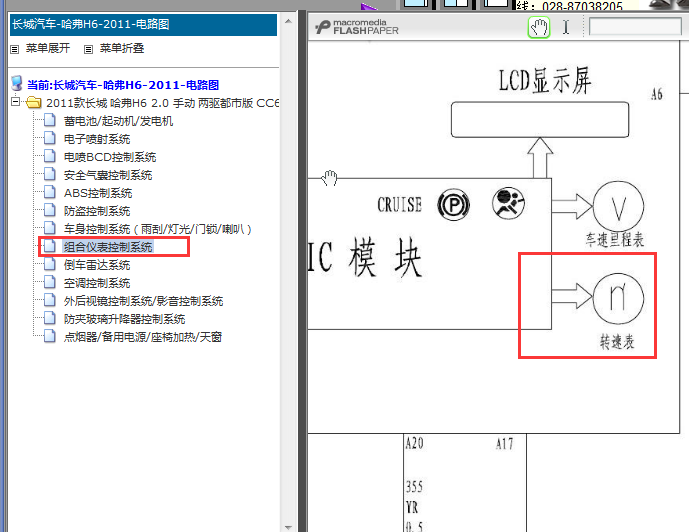Open the 当前:长城汽车-哈弗H6-2011-电路图 link
689x532 pixels.
pyautogui.click(x=123, y=85)
